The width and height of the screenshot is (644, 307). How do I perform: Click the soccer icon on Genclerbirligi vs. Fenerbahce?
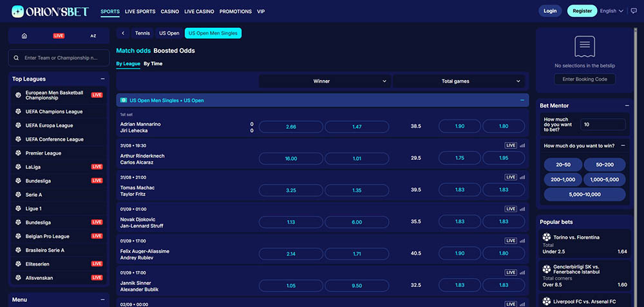click(x=546, y=269)
